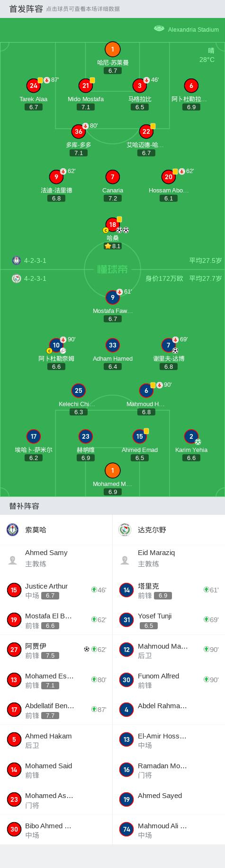Click the 替补阵容 section header
The image size is (225, 868).
point(24,506)
